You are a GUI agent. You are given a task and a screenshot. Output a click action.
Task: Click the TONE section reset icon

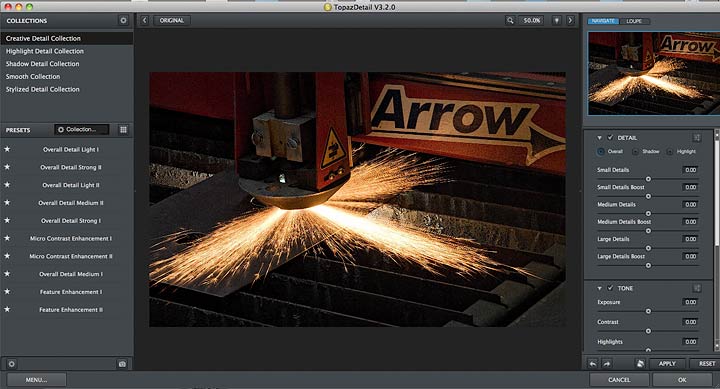(697, 288)
